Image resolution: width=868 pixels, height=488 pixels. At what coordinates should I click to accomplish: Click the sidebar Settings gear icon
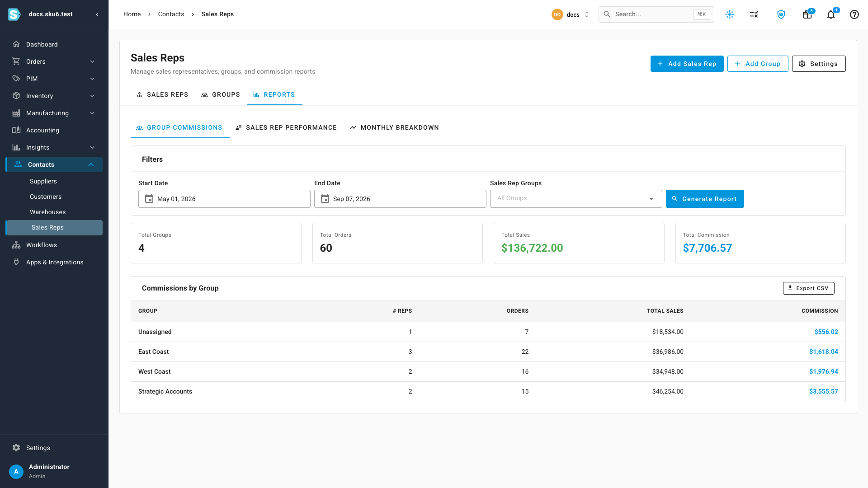pos(16,448)
